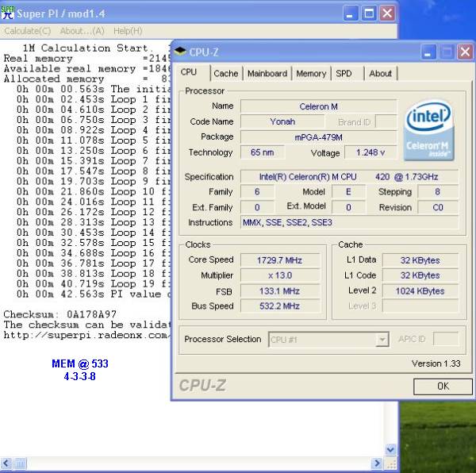Minimize the Super PI window

pos(351,13)
